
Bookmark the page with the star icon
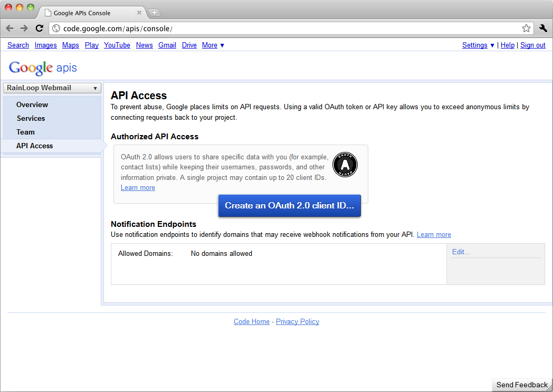tap(526, 28)
